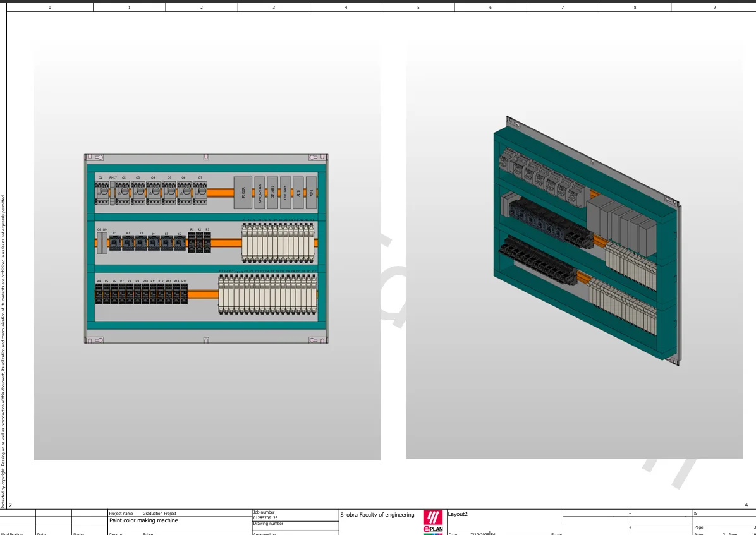756x535 pixels.
Task: Select relay labeled R1
Action: (192, 243)
